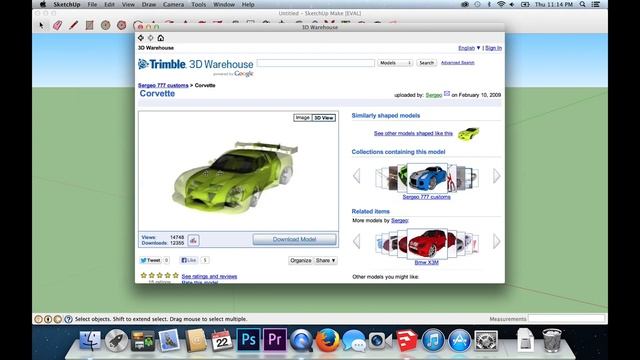This screenshot has height=360, width=640.
Task: Open the Camera menu
Action: (173, 4)
